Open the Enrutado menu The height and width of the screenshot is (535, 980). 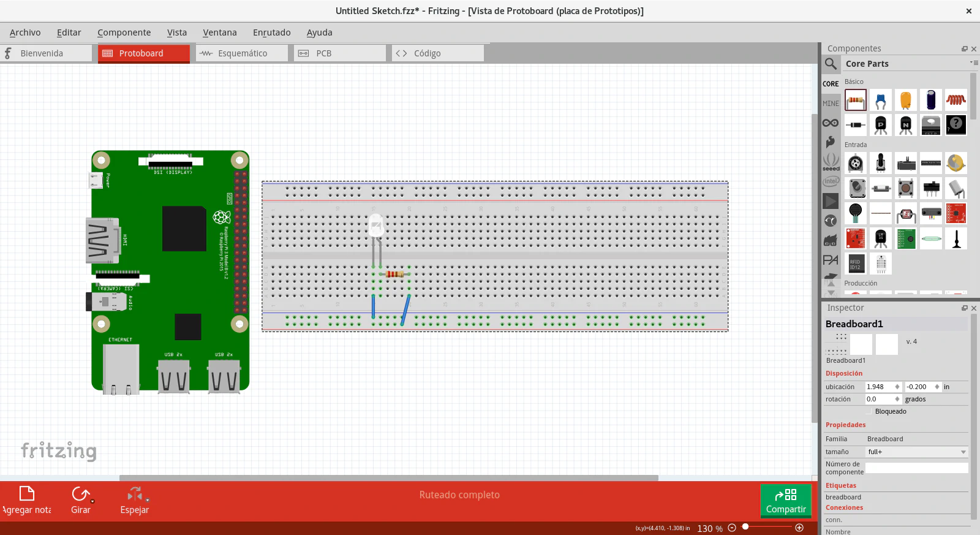click(x=271, y=32)
